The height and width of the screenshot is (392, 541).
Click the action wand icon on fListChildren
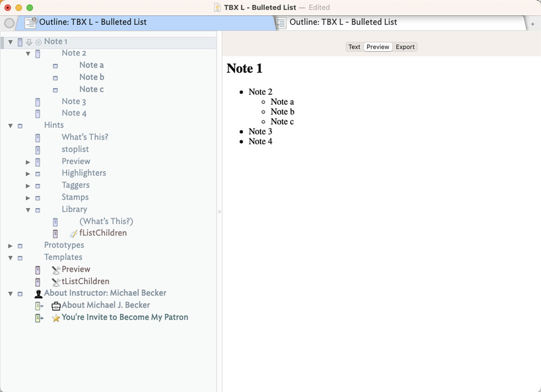click(x=73, y=233)
